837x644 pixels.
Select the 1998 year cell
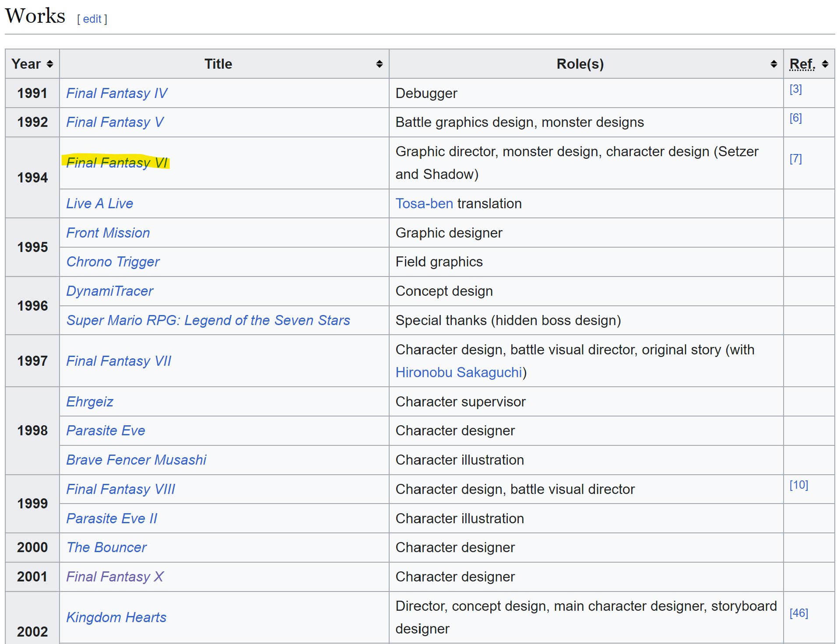(32, 430)
